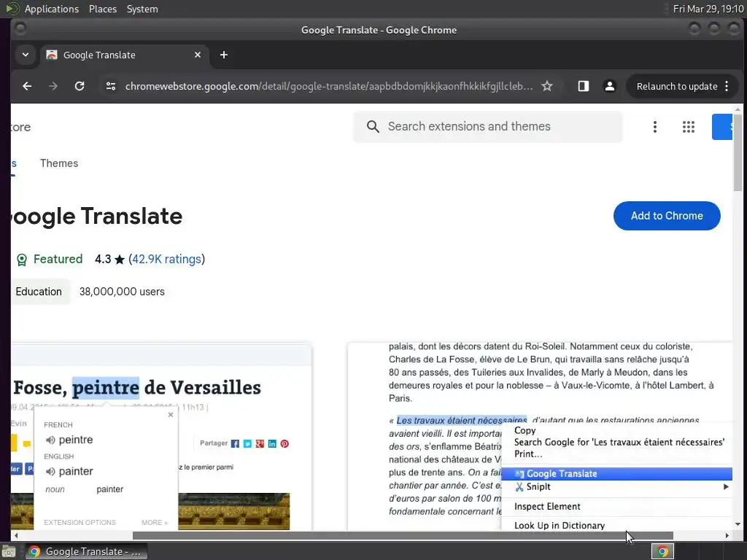The width and height of the screenshot is (747, 560).
Task: Close the Google Translate tab
Action: pos(197,55)
